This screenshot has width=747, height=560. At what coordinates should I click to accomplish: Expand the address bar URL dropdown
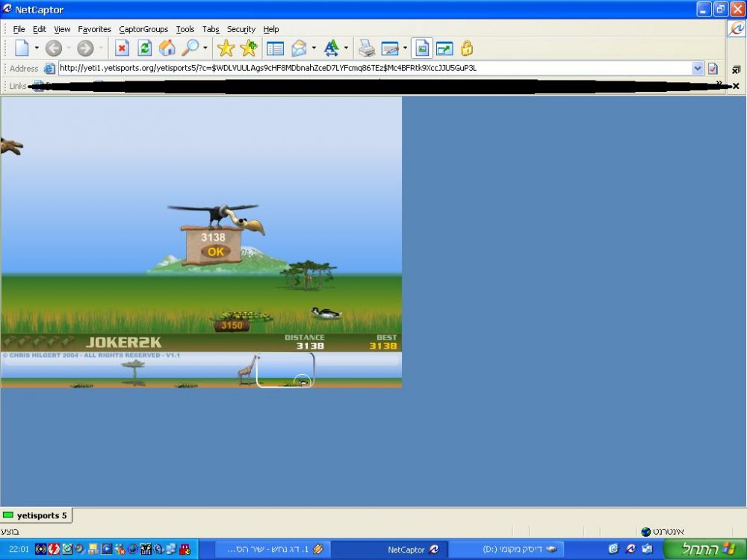point(698,68)
